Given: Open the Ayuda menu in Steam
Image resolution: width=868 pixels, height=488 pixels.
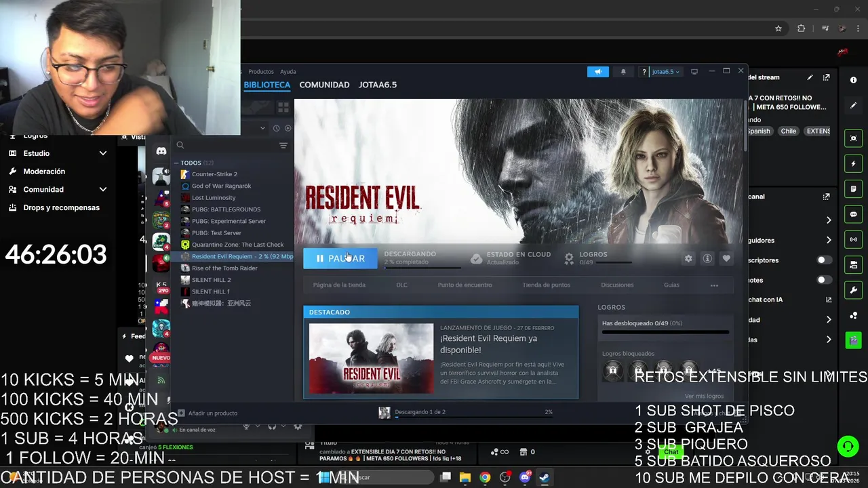Looking at the screenshot, I should click(x=288, y=71).
